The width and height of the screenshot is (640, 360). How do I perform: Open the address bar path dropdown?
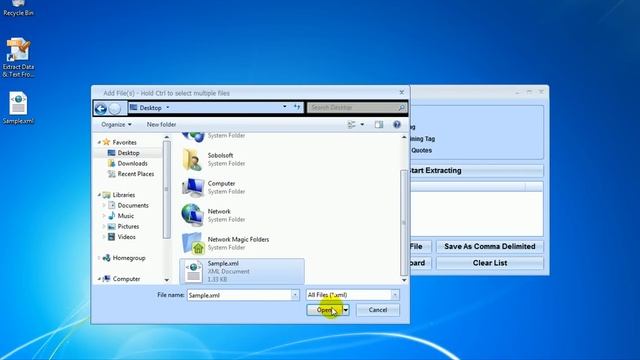[284, 107]
